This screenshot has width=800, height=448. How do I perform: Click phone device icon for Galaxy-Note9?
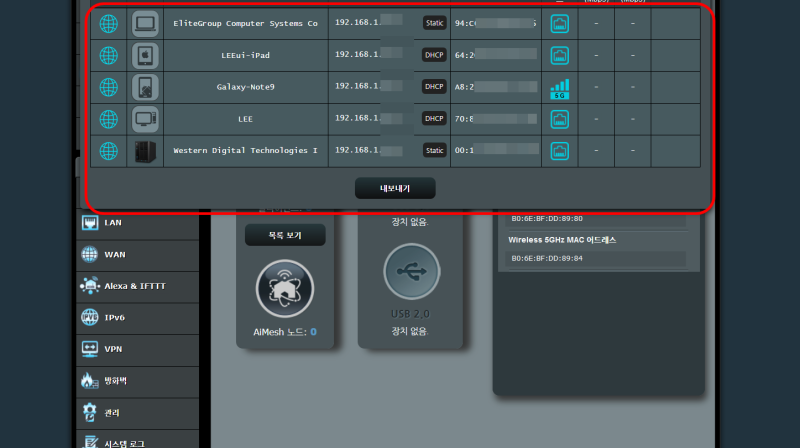(145, 87)
